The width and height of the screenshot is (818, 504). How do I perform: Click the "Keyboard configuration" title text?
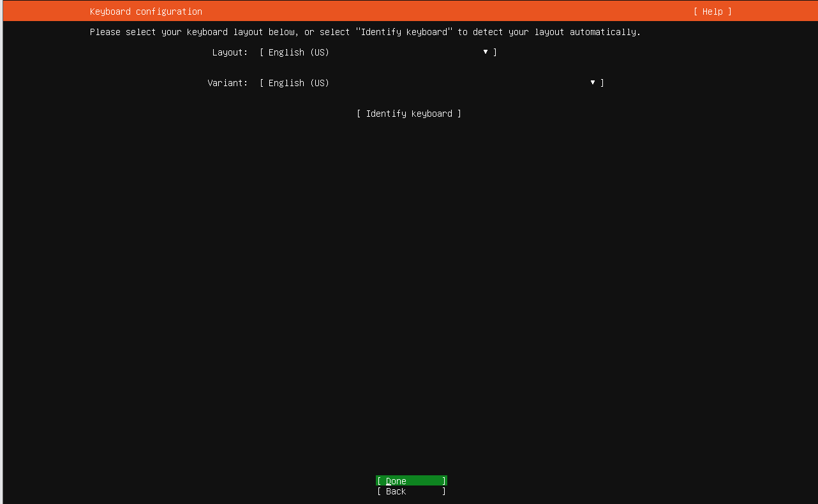coord(146,11)
